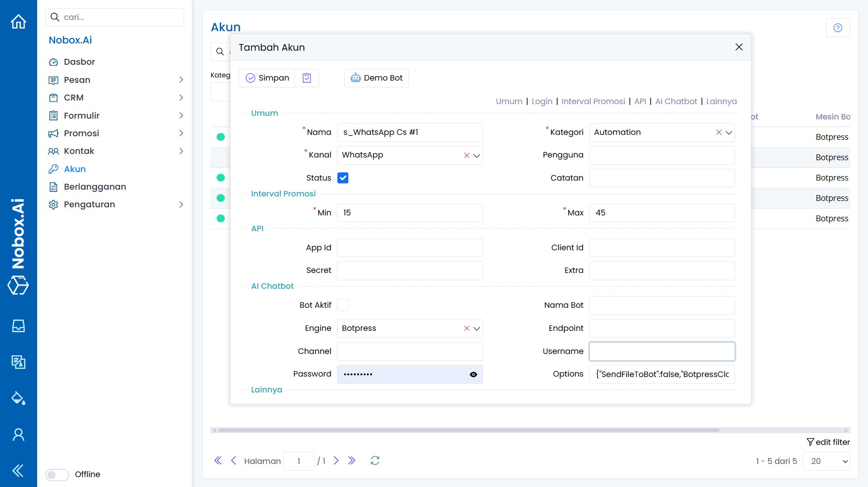Viewport: 868px width, 487px height.
Task: Open the inbox tray icon
Action: 19,326
